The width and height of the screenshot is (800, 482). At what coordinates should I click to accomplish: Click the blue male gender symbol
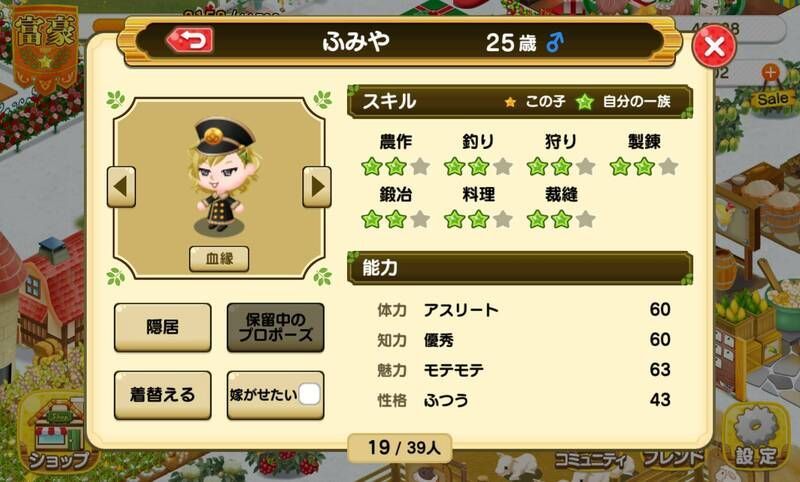point(555,42)
